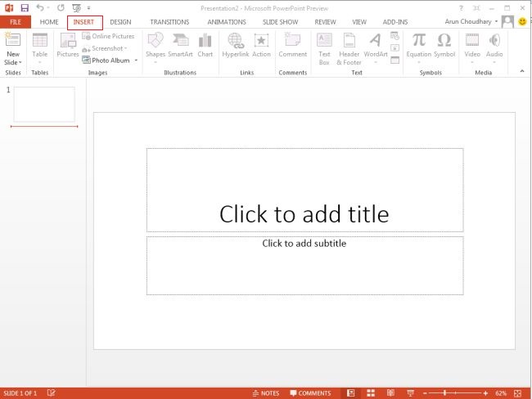Open the ANIMATIONS tab
532x399 pixels.
click(227, 22)
